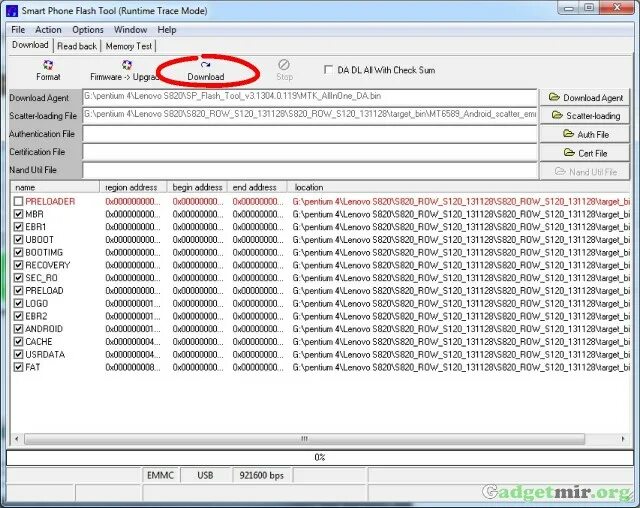Uncheck the FAT partition checkbox
640x508 pixels.
(18, 367)
